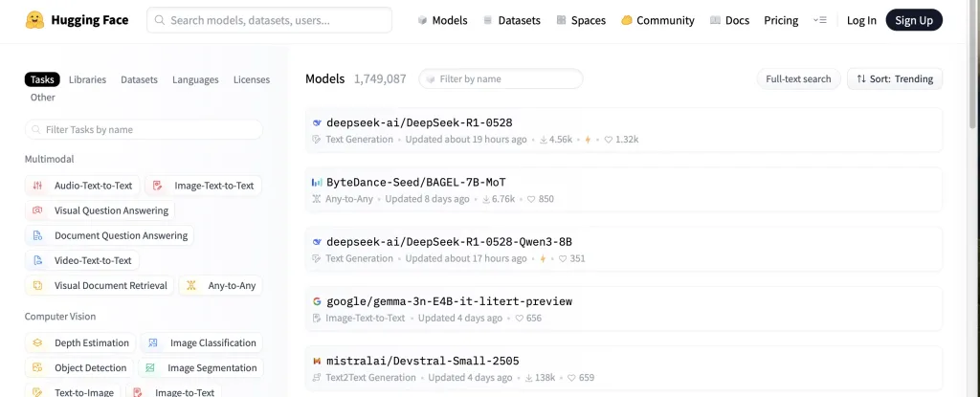Open the Sort: Trending dropdown
Screen dimensions: 980x397
tap(895, 78)
